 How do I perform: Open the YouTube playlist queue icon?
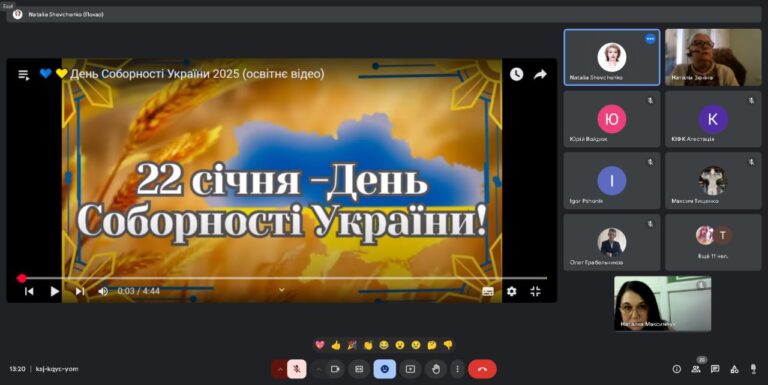[x=24, y=74]
